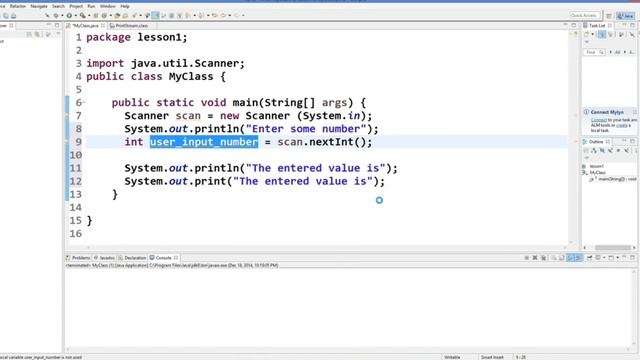Screen dimensions: 640x360
Task: Click the Run External Tools toolbar icon
Action: (82, 16)
